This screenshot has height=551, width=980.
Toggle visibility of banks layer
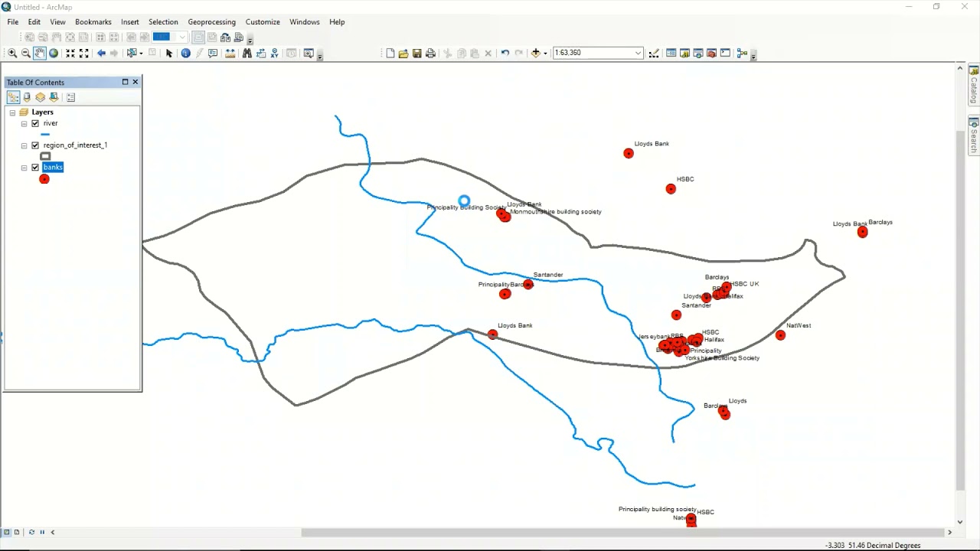point(35,168)
